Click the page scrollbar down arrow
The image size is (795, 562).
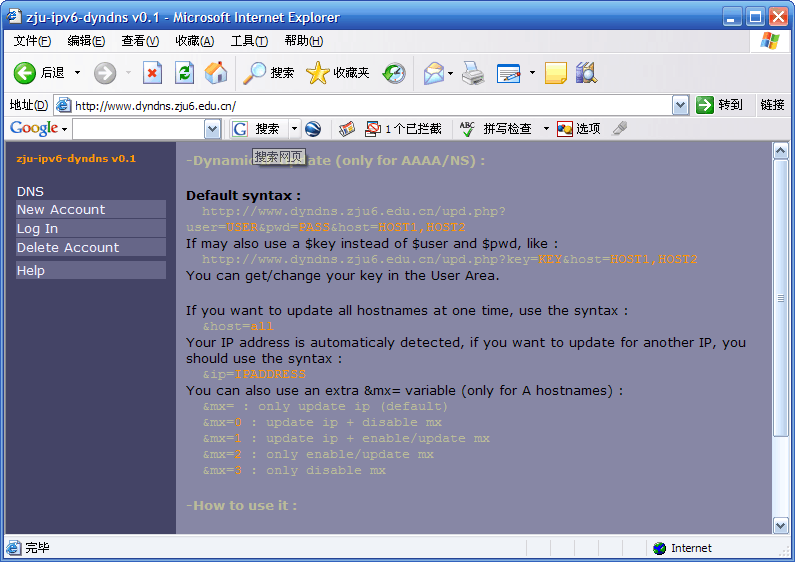[x=781, y=525]
